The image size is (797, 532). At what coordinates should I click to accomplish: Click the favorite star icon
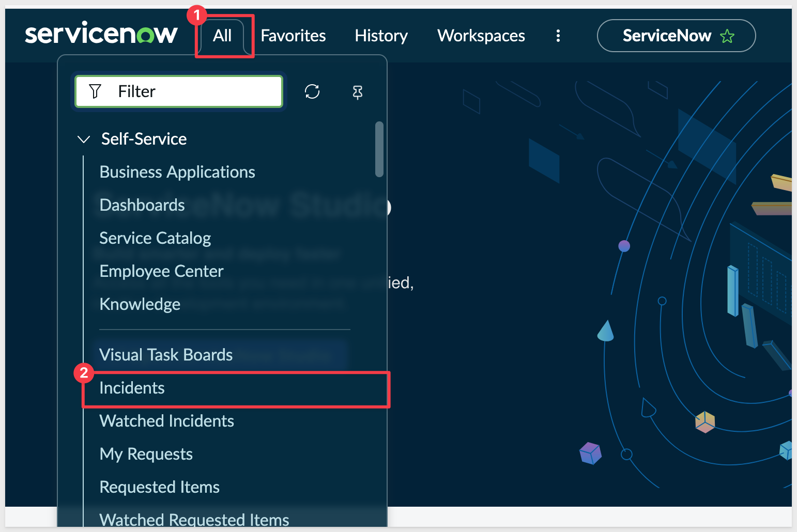point(727,36)
